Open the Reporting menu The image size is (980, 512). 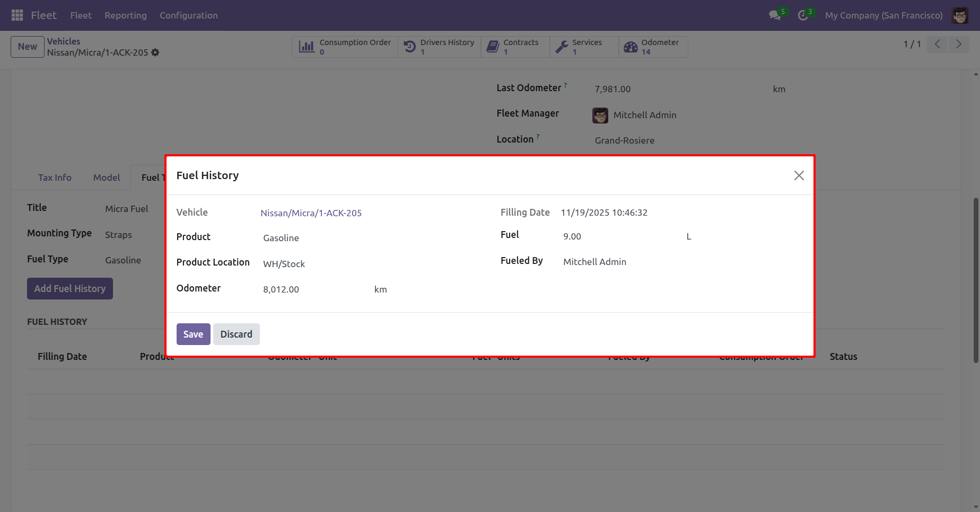[x=126, y=15]
